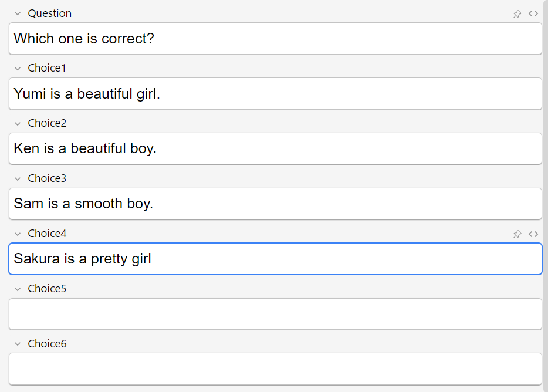
Task: Collapse the Choice3 field chevron
Action: coord(18,179)
